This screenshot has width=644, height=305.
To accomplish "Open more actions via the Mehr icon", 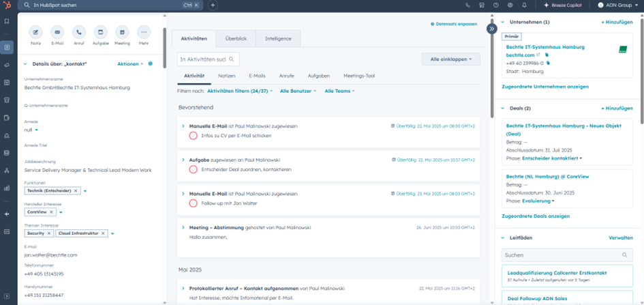I will click(x=144, y=32).
